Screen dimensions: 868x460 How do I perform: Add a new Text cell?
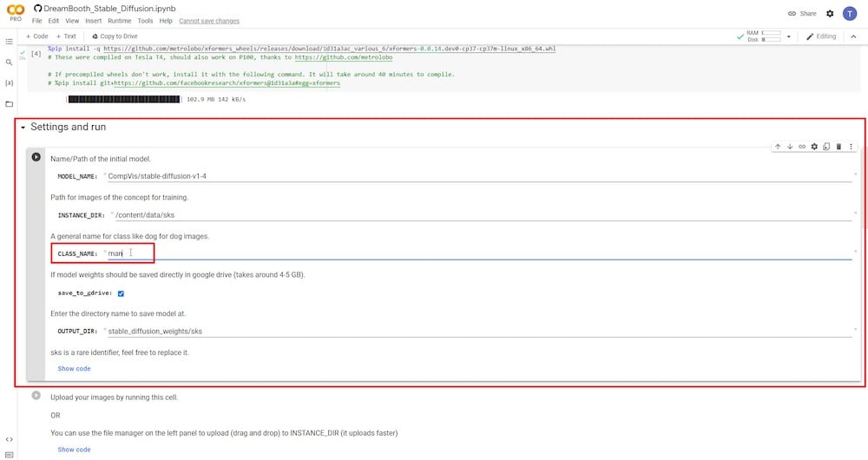point(66,36)
